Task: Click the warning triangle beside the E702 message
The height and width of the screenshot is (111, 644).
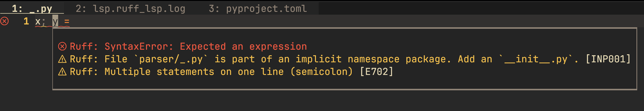Action: pyautogui.click(x=62, y=72)
